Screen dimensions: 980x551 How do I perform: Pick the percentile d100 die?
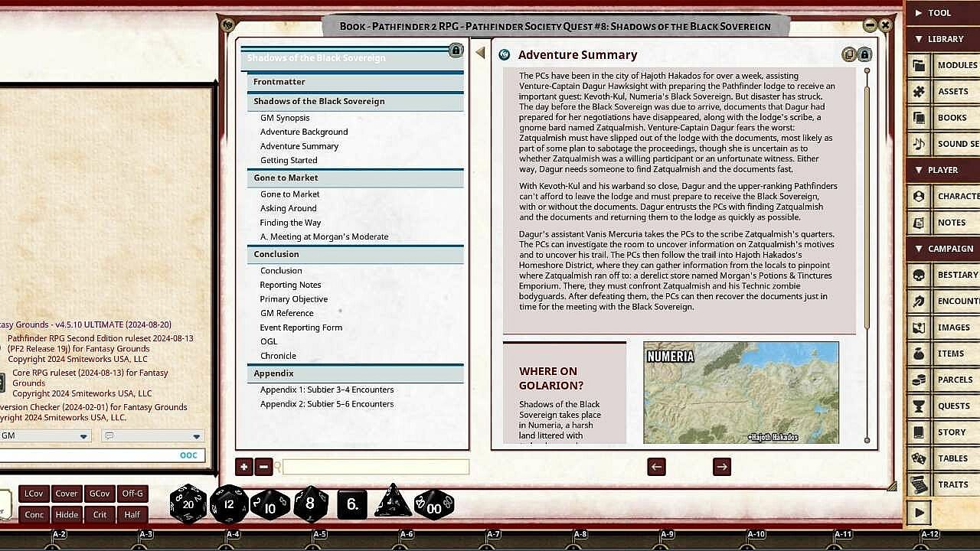point(434,505)
